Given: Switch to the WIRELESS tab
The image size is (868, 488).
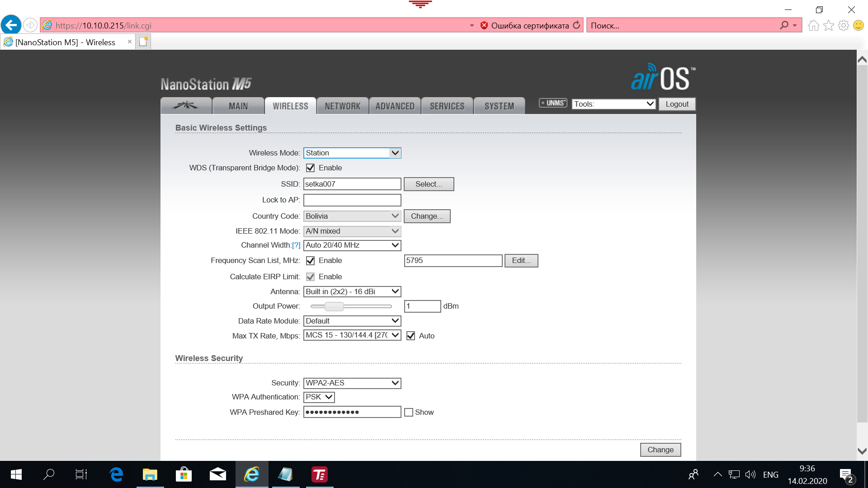Looking at the screenshot, I should click(290, 106).
